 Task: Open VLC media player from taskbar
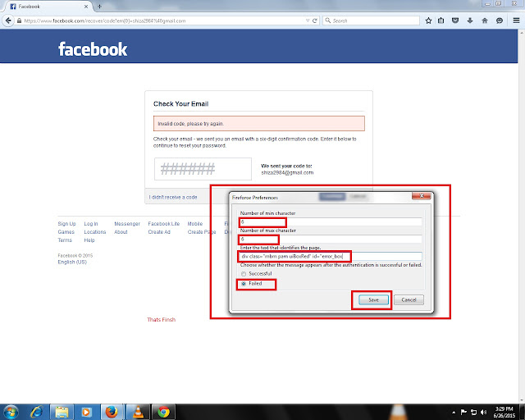click(x=139, y=412)
